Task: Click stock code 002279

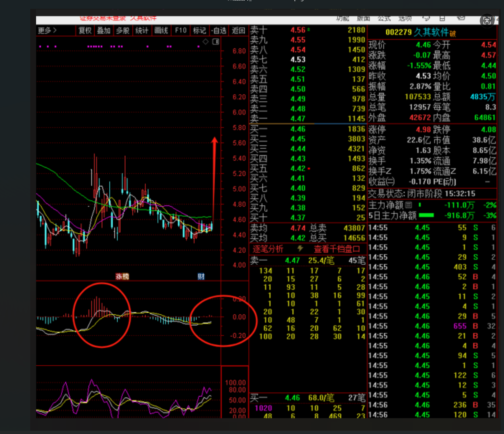Action: 399,32
